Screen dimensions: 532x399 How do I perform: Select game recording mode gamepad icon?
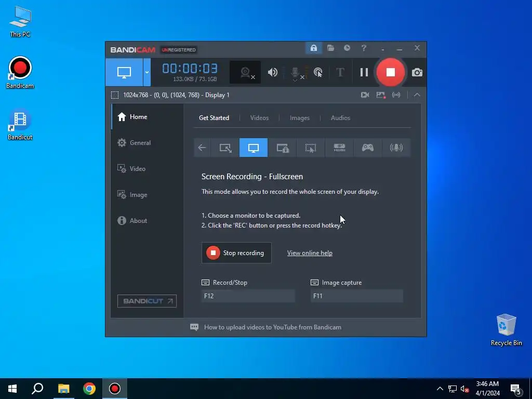coord(367,148)
